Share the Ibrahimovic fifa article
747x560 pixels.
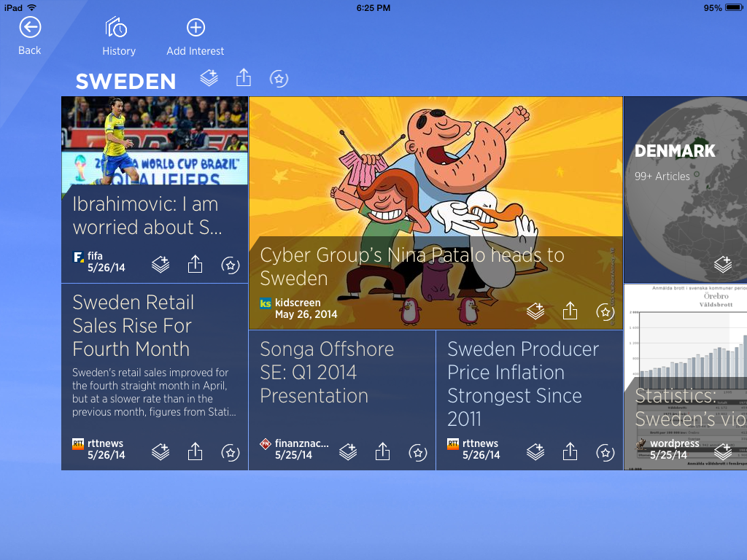(x=195, y=264)
